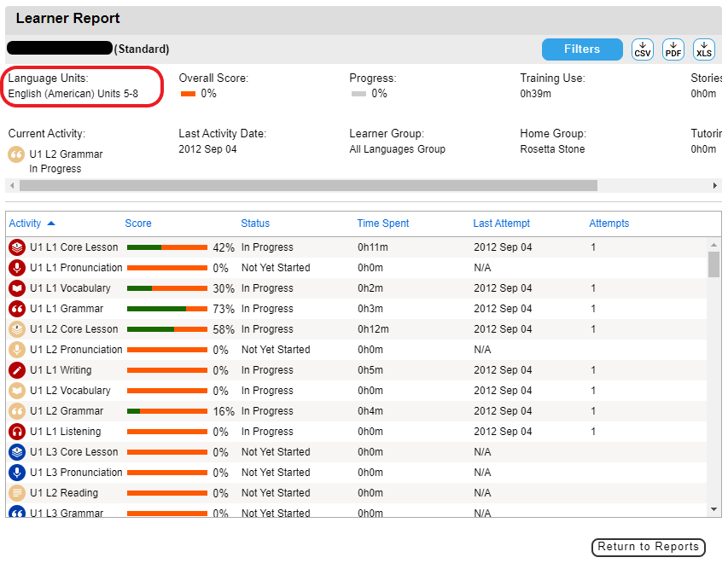Sort the table by Score
The width and height of the screenshot is (728, 569).
click(x=137, y=223)
